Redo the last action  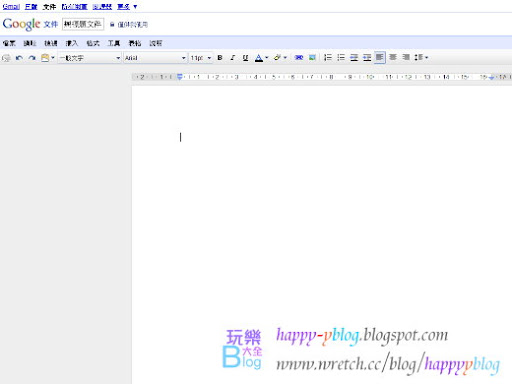(32, 58)
